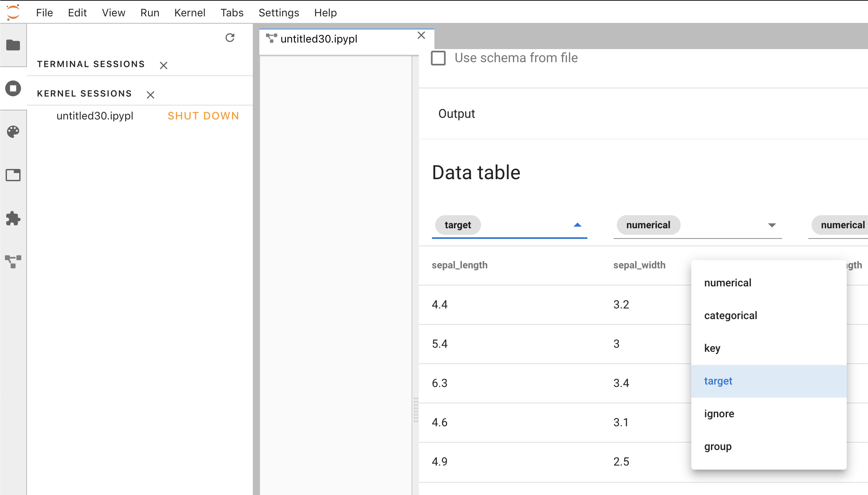The height and width of the screenshot is (495, 868).
Task: Click the untitled30.ipypl kernel session entry
Action: pyautogui.click(x=95, y=116)
